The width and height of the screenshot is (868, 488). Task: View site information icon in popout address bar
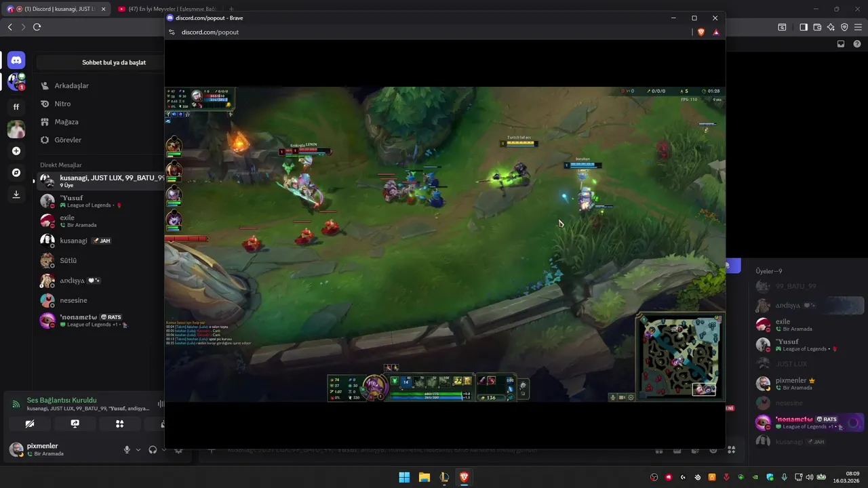coord(172,32)
